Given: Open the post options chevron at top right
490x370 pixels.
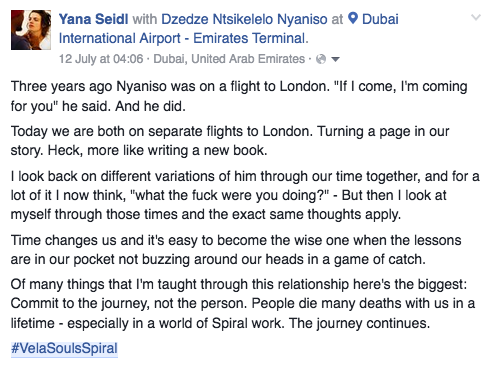Looking at the screenshot, I should click(x=476, y=17).
